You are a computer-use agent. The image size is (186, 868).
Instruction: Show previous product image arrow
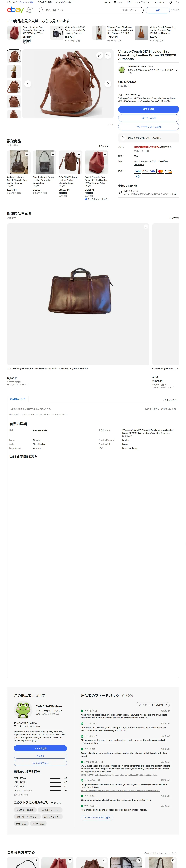click(28, 84)
